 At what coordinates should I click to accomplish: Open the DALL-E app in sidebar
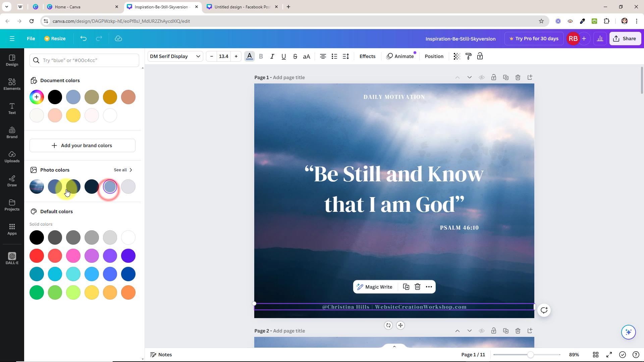pyautogui.click(x=12, y=258)
